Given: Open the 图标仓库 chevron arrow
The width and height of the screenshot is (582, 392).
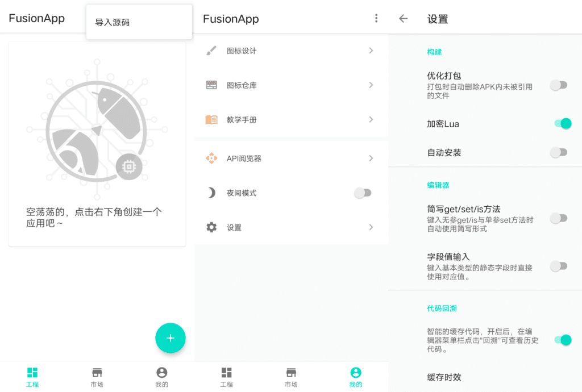Looking at the screenshot, I should [x=371, y=85].
